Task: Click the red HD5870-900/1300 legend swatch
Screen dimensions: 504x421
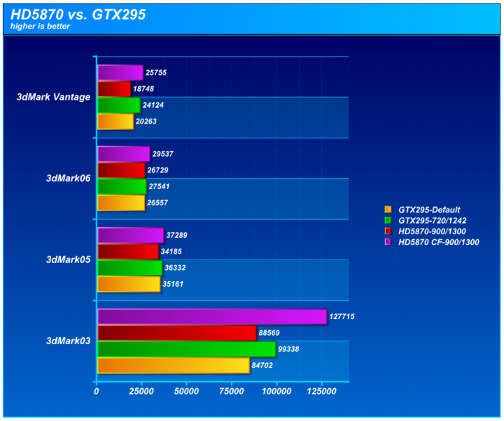Action: tap(388, 231)
